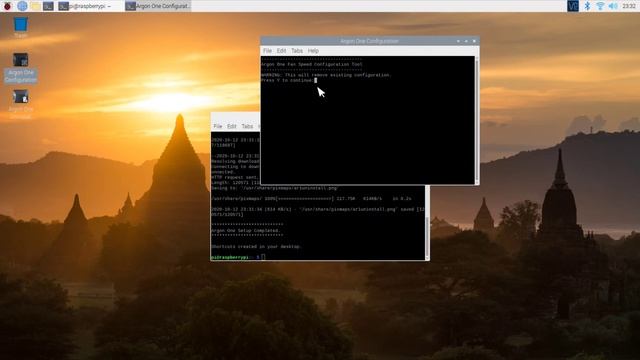640x360 pixels.
Task: Open Tabs menu in the background terminal
Action: (247, 126)
